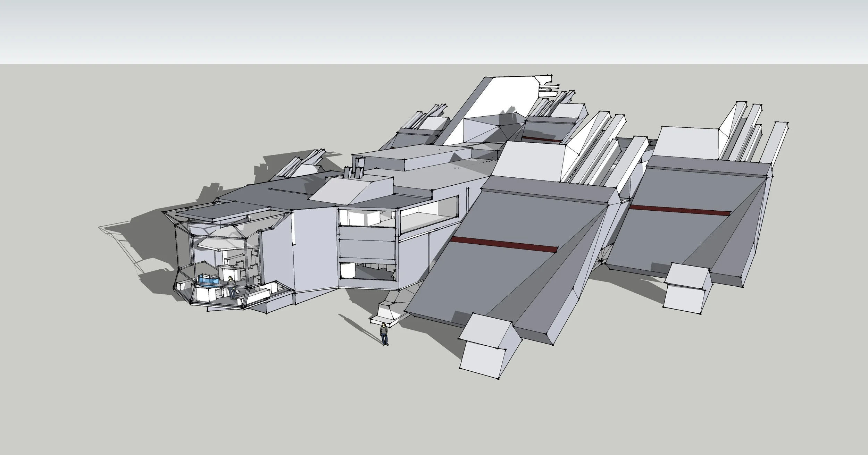The height and width of the screenshot is (455, 868).
Task: Select the human figure standing beside the ship
Action: (x=384, y=334)
